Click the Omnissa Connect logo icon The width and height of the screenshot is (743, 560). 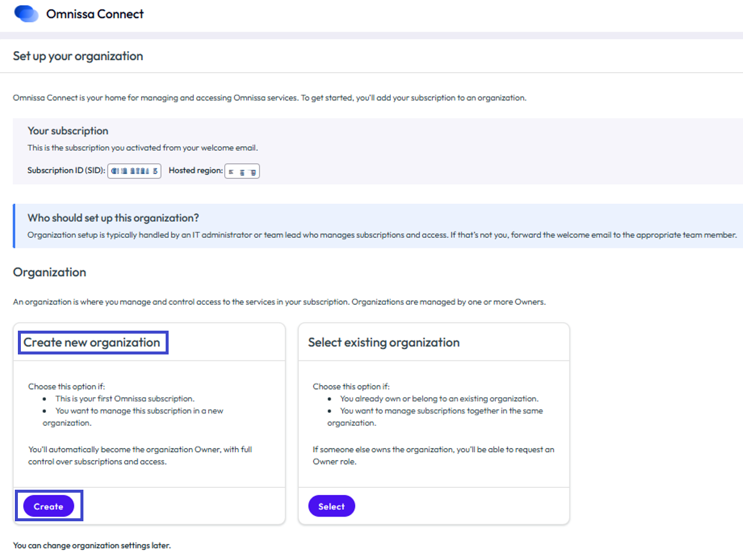pyautogui.click(x=26, y=14)
